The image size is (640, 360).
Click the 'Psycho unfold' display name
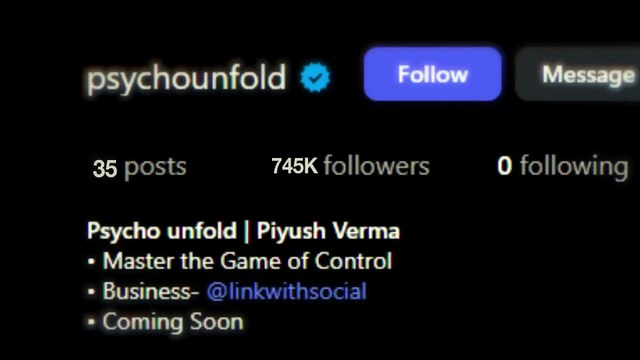[162, 231]
